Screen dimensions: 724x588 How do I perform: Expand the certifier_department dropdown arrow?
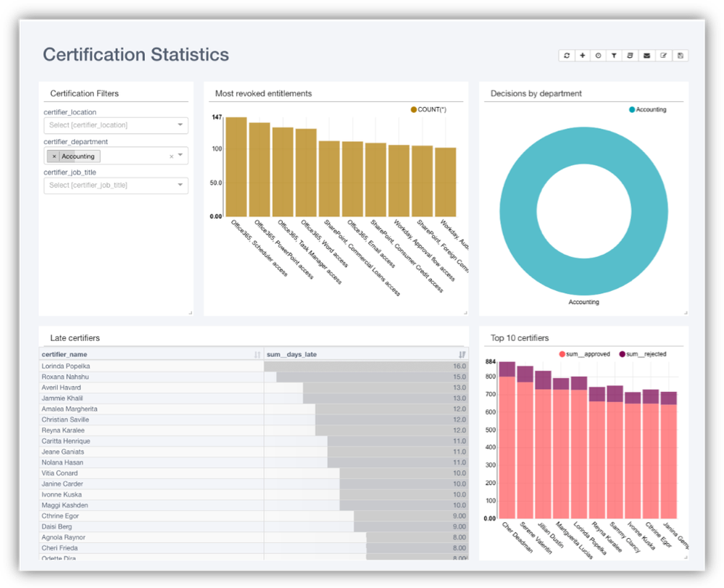pos(180,156)
